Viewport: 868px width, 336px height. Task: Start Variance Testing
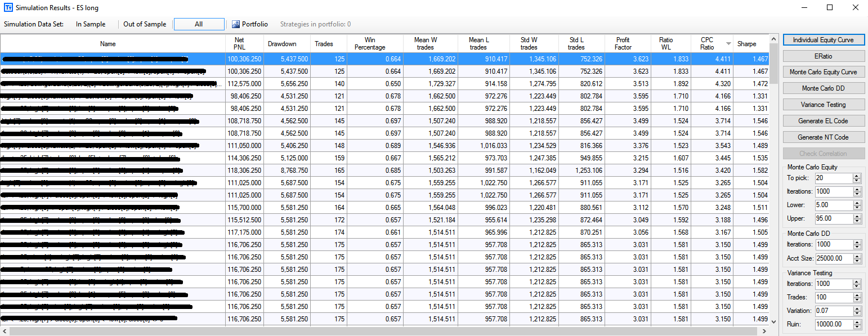click(x=824, y=105)
